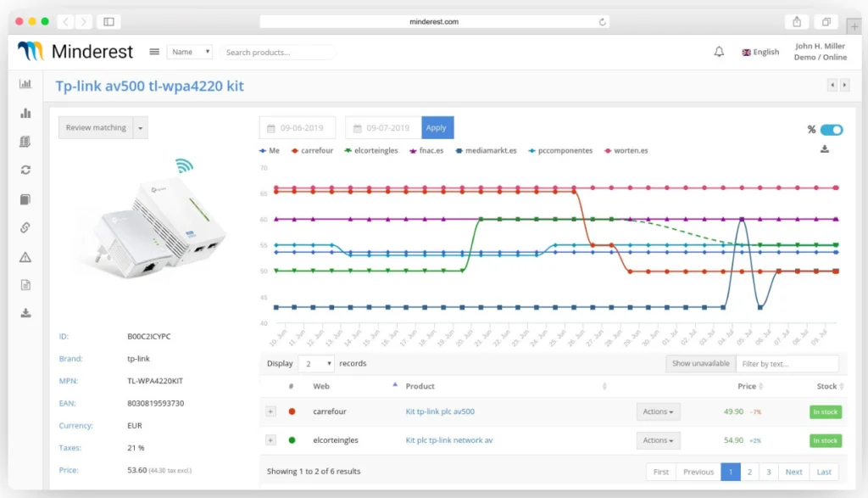Open the alerts warning triangle icon
The width and height of the screenshot is (868, 498).
(25, 257)
